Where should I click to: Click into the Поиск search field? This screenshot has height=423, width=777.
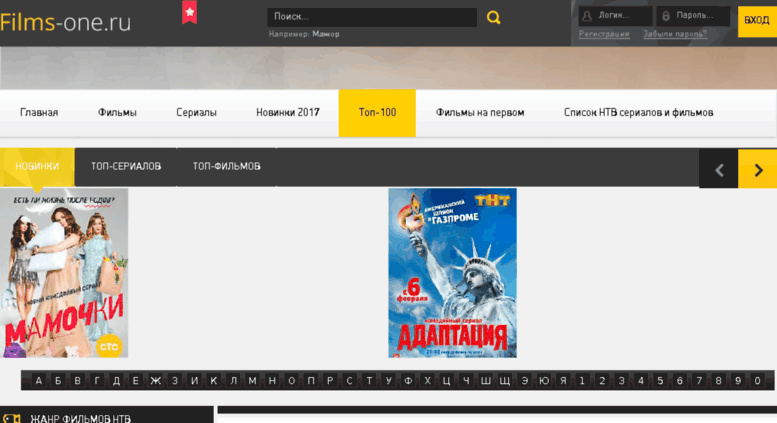point(372,17)
